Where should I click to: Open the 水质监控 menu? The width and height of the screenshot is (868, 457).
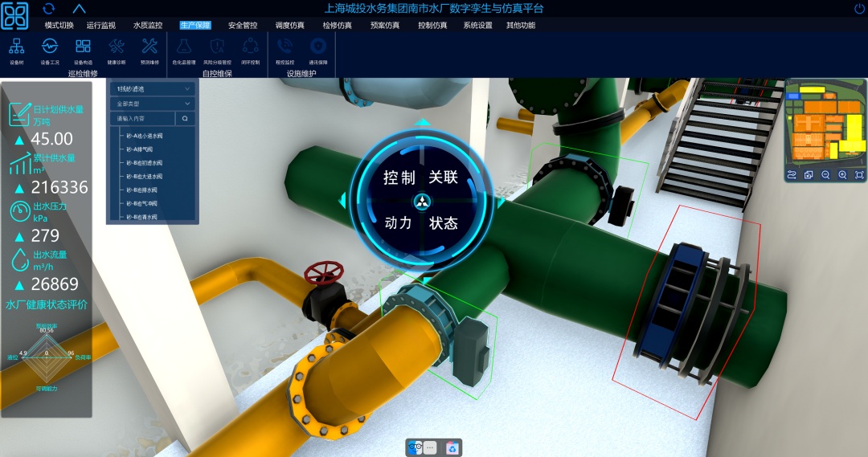[x=148, y=25]
